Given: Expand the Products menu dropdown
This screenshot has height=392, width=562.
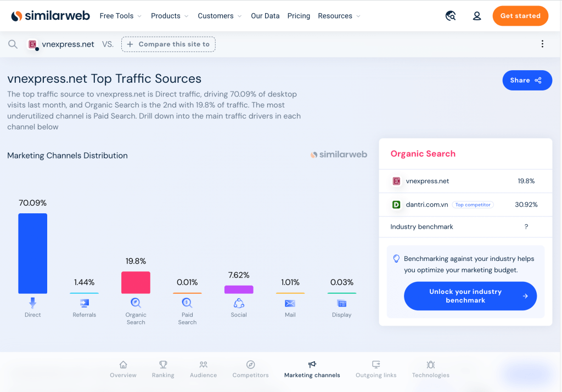Looking at the screenshot, I should pos(170,16).
